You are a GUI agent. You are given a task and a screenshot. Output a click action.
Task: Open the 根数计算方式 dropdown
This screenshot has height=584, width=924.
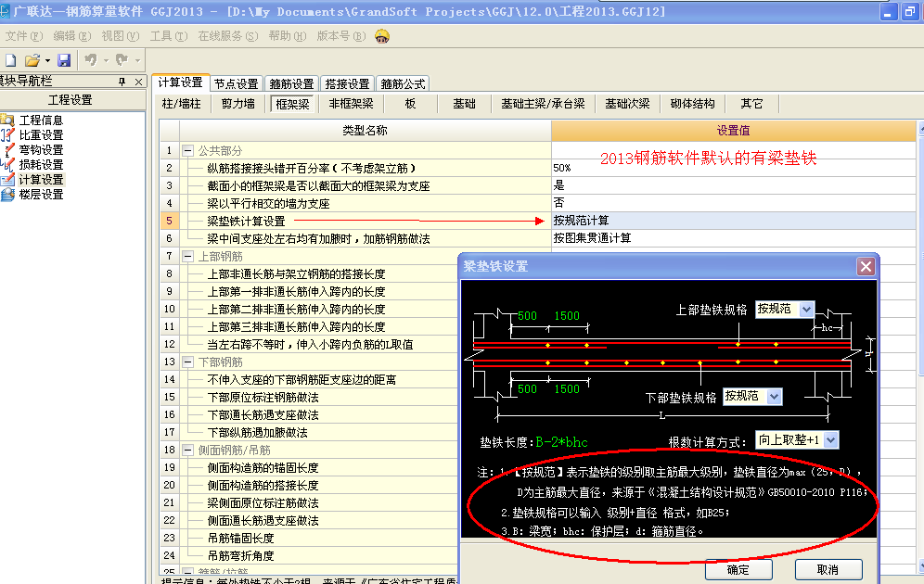831,439
